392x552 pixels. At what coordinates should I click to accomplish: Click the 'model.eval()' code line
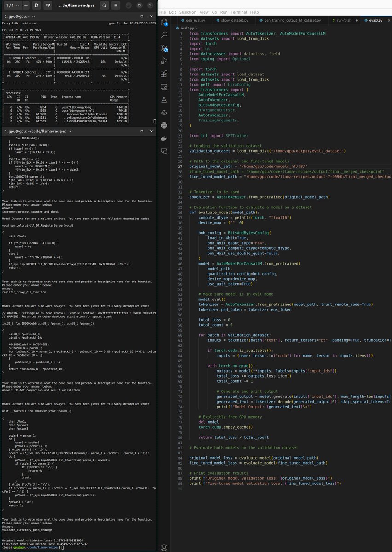pyautogui.click(x=212, y=299)
